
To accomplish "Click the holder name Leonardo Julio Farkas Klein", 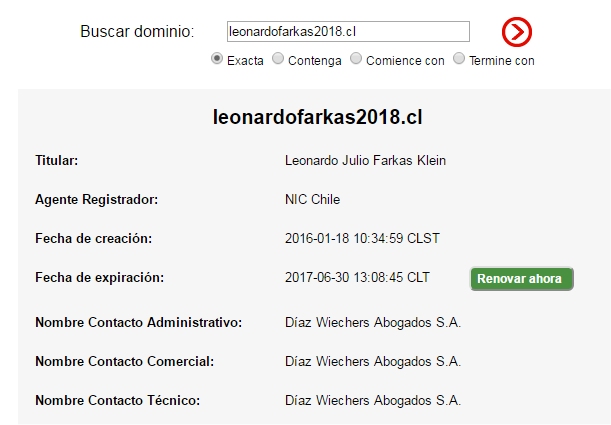I will coord(365,160).
